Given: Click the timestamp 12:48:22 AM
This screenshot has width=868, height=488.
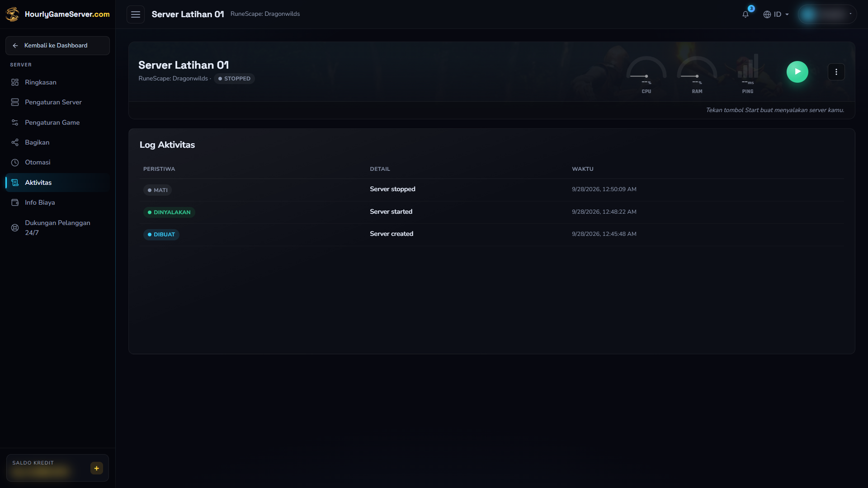Looking at the screenshot, I should point(604,211).
